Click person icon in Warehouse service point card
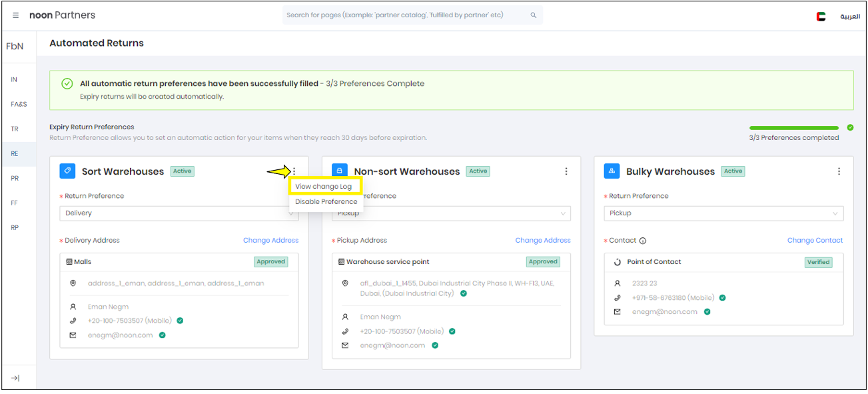 point(345,317)
